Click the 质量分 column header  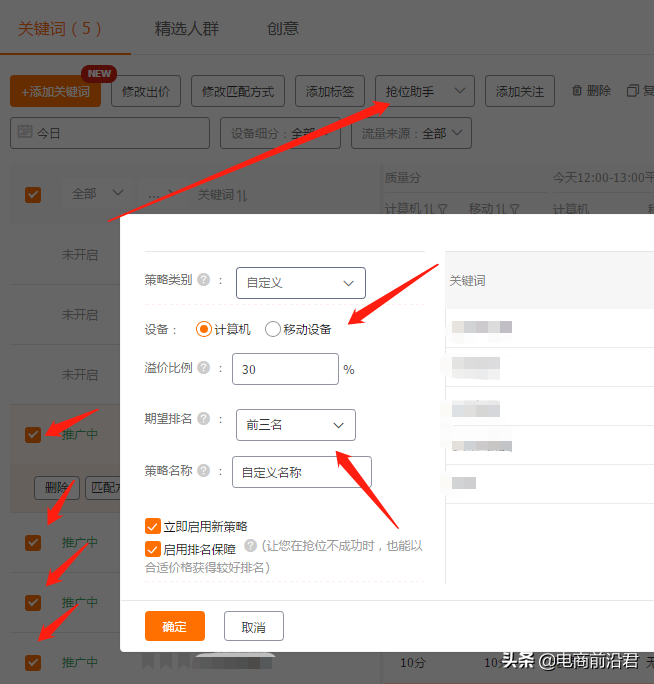(403, 178)
